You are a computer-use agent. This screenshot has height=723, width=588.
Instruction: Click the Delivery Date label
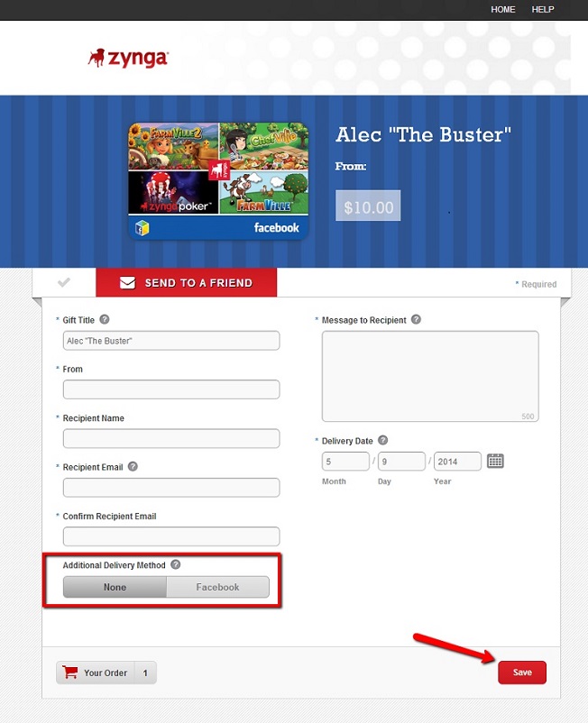coord(347,441)
